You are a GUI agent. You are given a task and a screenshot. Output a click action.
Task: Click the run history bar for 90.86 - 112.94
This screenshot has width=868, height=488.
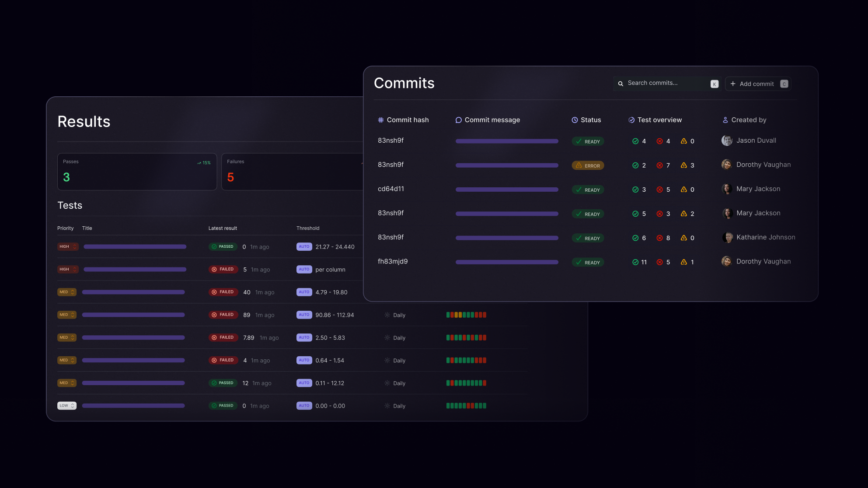tap(466, 315)
